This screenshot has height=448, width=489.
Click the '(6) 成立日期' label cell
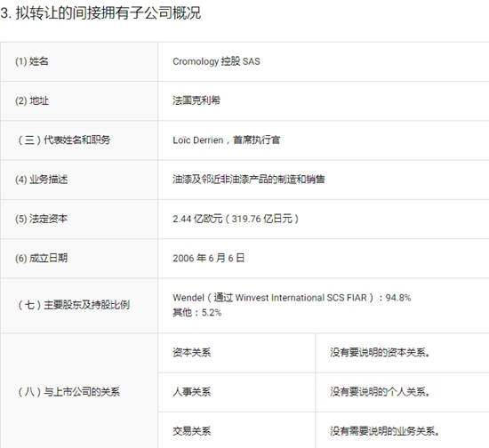[x=79, y=258]
